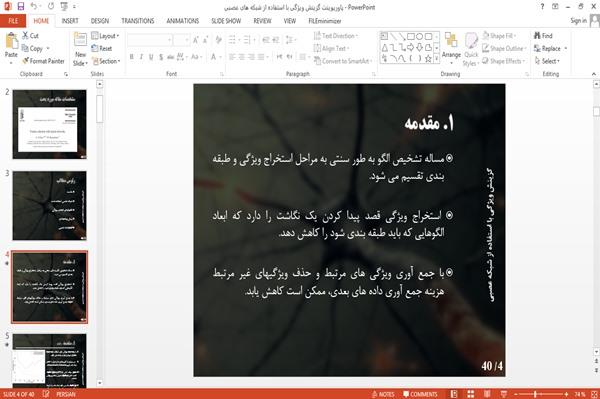Click Find binoculars in Editing group
This screenshot has height=399, width=600.
(543, 36)
